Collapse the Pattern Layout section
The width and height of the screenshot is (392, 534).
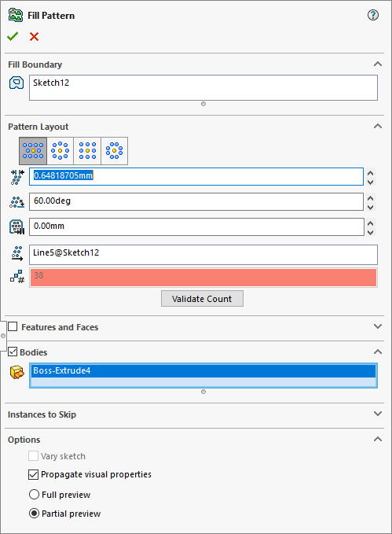(x=378, y=126)
